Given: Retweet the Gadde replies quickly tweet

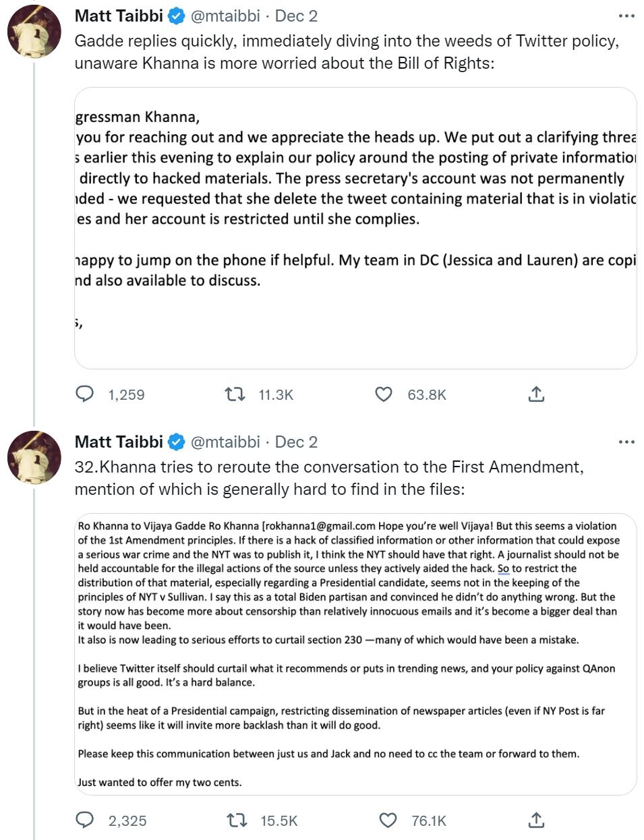Looking at the screenshot, I should point(235,394).
